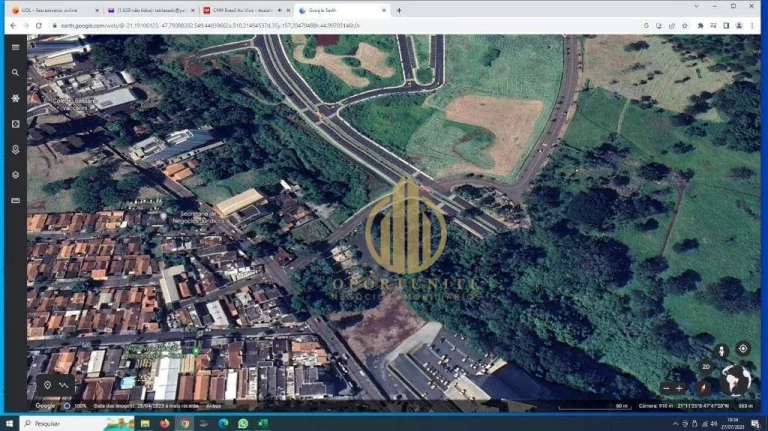Open Chrome from taskbar
Screen dimensions: 768x431
click(184, 423)
